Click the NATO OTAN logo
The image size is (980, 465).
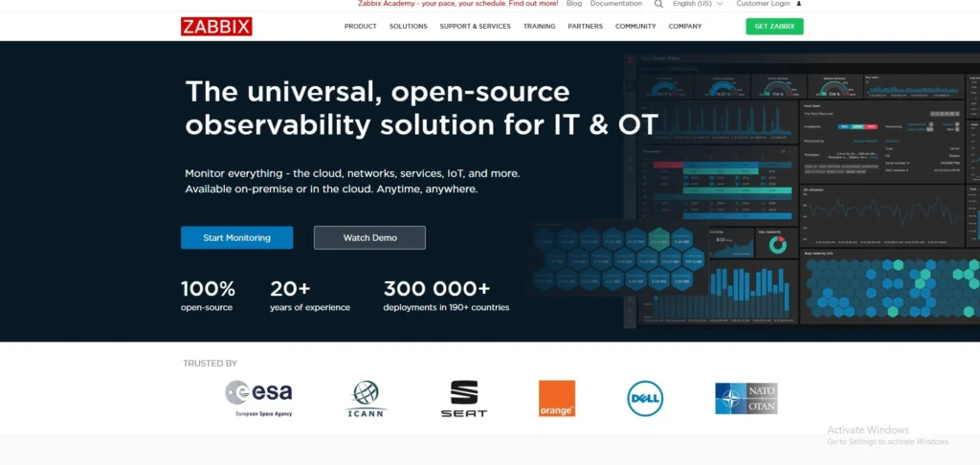[746, 399]
